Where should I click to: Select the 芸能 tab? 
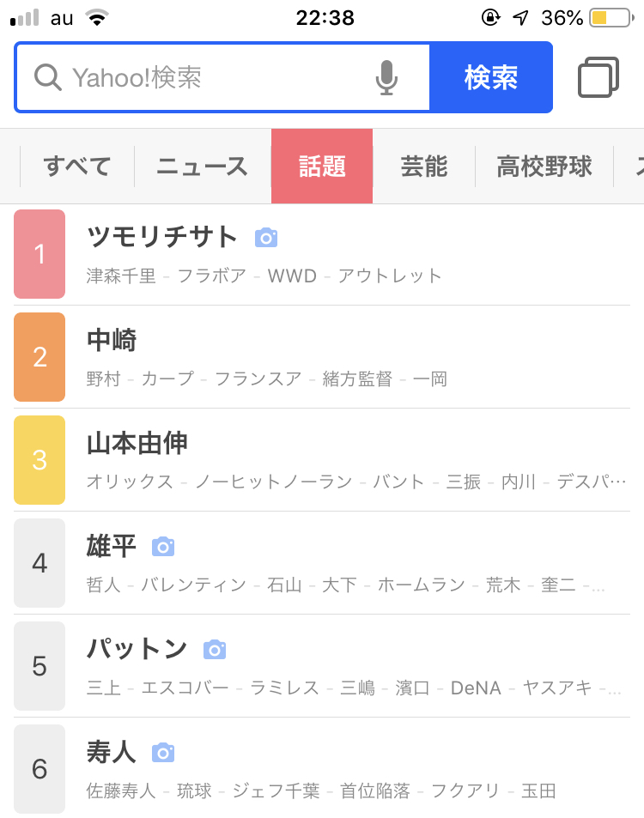click(424, 167)
